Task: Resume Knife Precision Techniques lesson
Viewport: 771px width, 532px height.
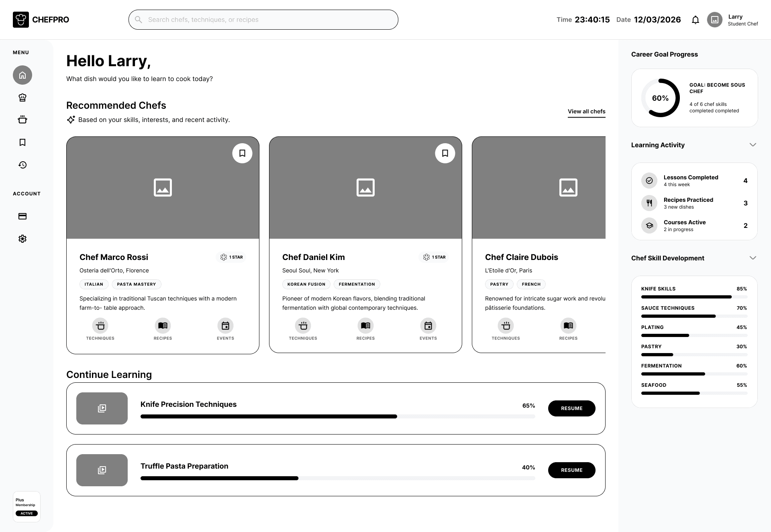Action: click(x=571, y=408)
